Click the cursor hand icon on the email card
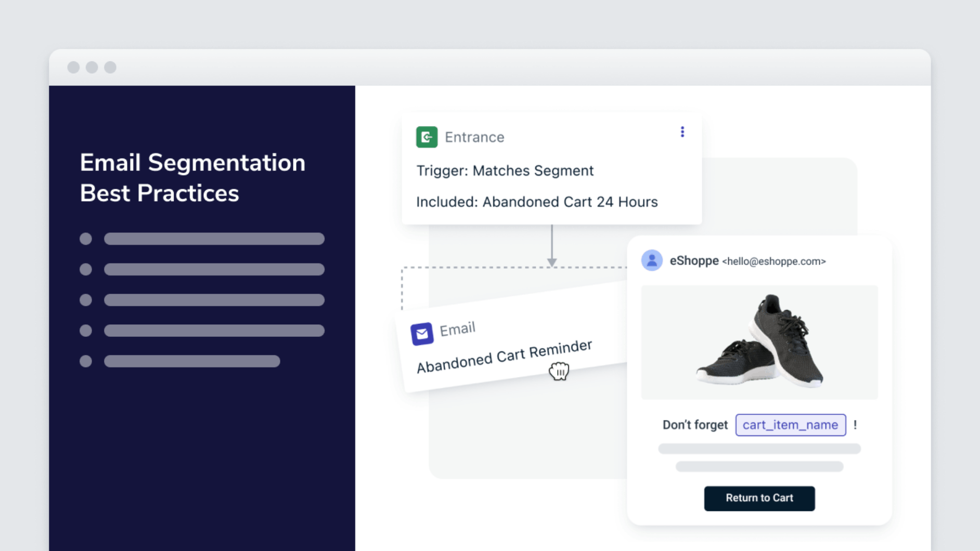Image resolution: width=980 pixels, height=551 pixels. tap(559, 370)
